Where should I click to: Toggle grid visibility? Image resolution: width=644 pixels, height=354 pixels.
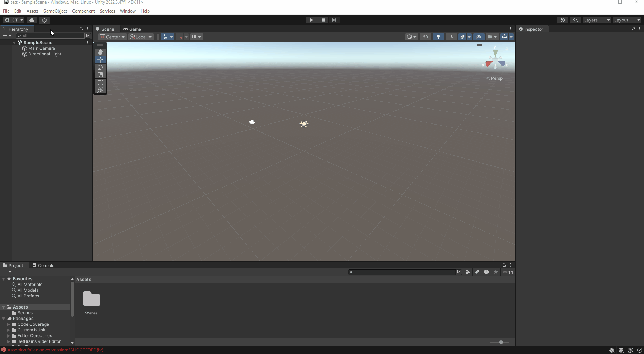pos(165,37)
